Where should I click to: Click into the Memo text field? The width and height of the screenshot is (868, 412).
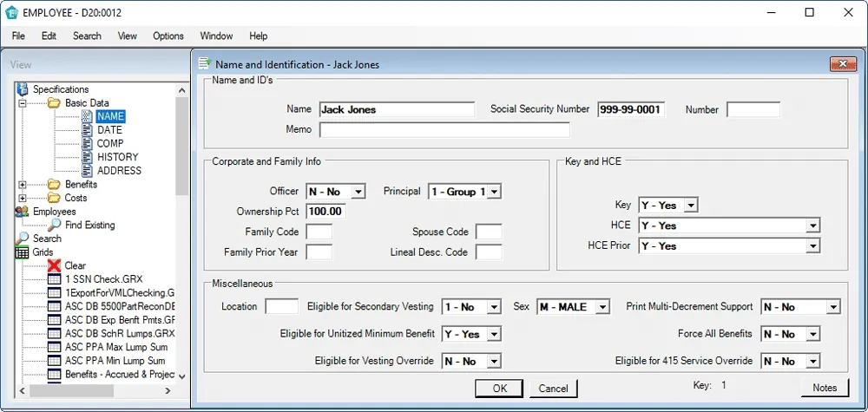point(444,130)
